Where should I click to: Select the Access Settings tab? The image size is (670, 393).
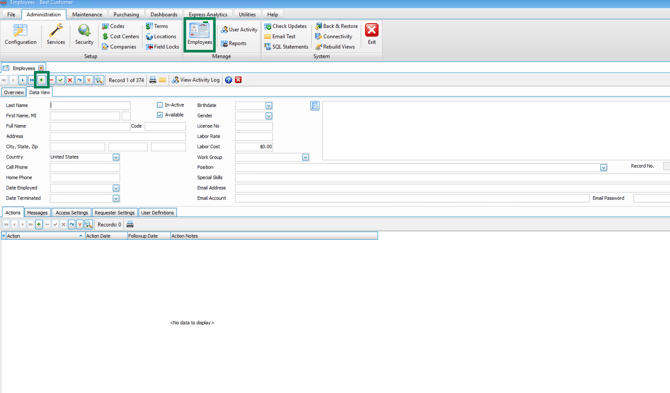pyautogui.click(x=72, y=213)
